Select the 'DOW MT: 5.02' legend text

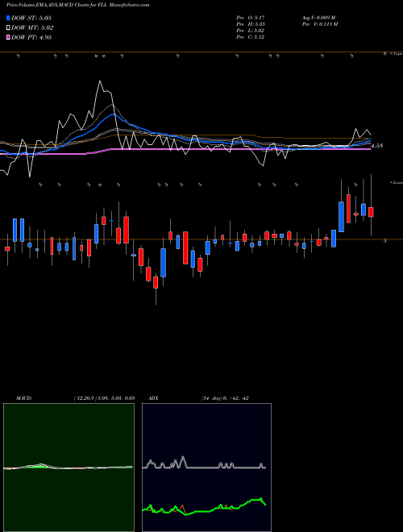tap(32, 28)
